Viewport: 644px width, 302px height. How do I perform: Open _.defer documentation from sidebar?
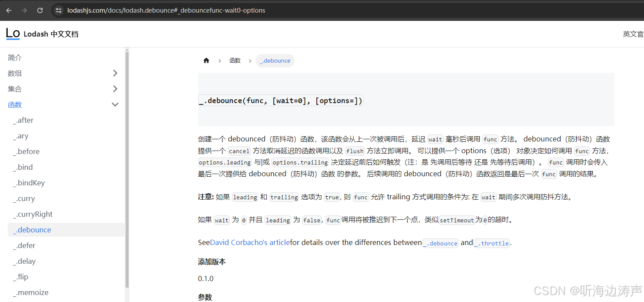[24, 245]
